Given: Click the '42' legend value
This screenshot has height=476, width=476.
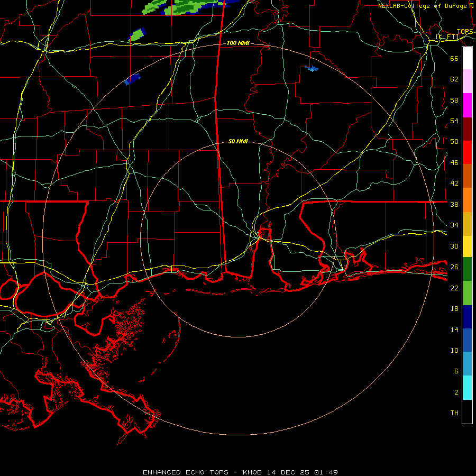Looking at the screenshot, I should coord(454,184).
